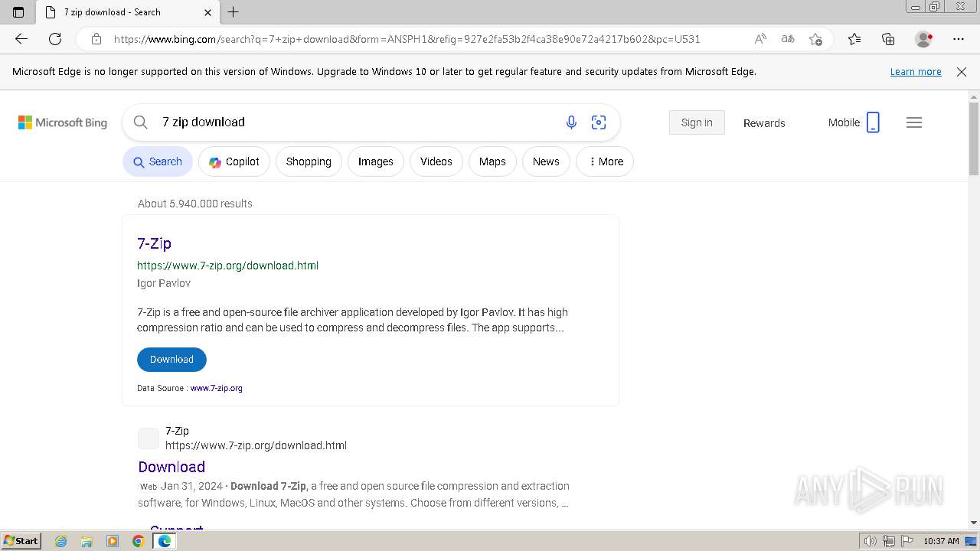This screenshot has height=551, width=980.
Task: View site information lock icon
Action: 96,39
